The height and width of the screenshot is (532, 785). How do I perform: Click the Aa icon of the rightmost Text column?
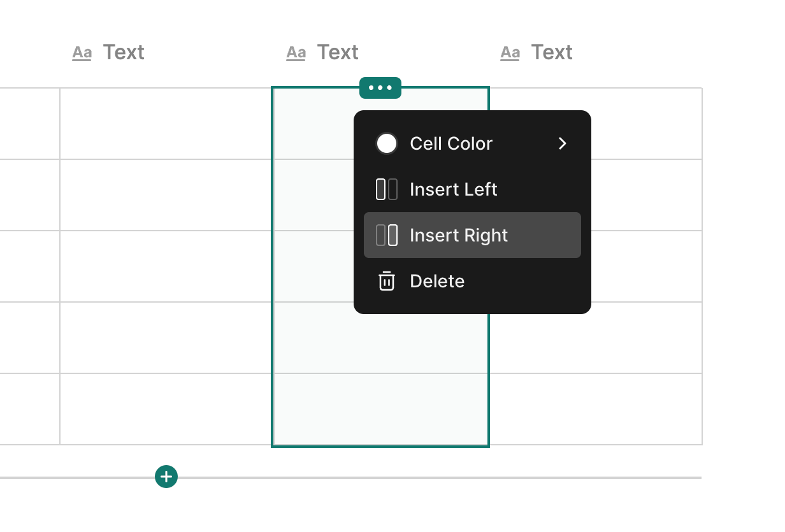[510, 52]
